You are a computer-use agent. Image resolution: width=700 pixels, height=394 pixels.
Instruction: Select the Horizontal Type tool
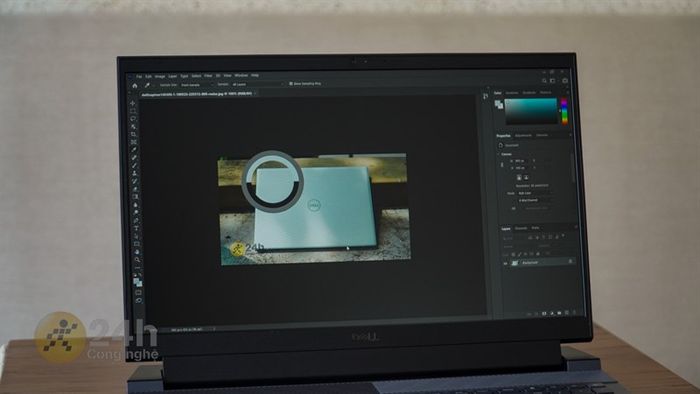[x=136, y=228]
